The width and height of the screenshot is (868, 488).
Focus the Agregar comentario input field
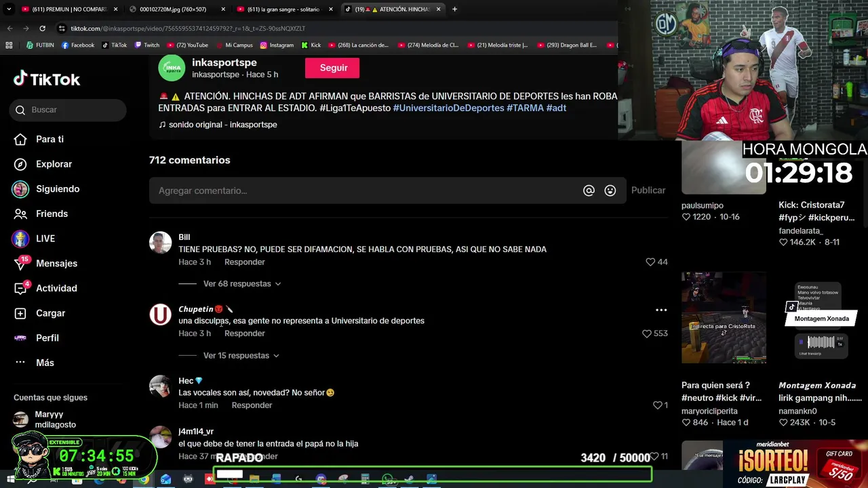366,190
